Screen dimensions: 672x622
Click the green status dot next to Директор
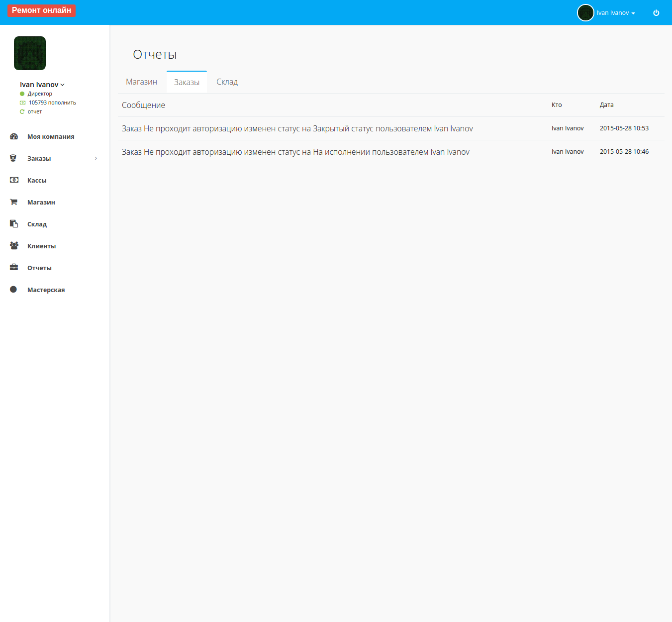[22, 94]
